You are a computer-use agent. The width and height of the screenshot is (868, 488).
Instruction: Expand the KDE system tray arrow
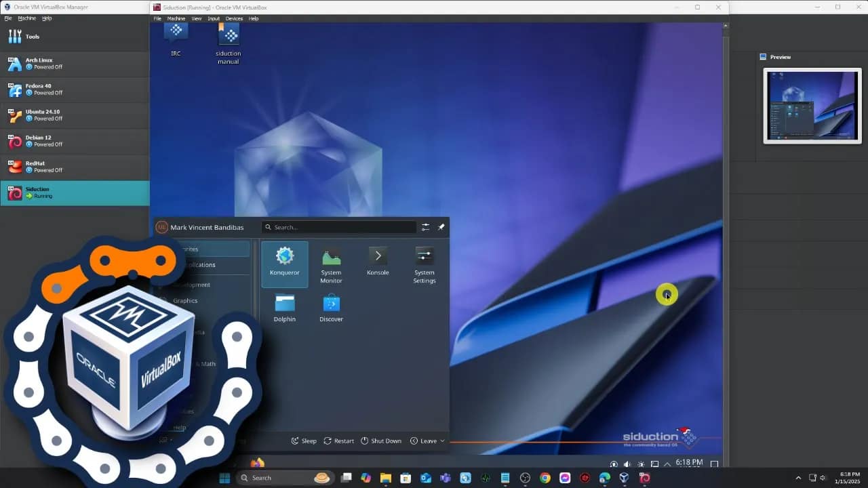coord(667,464)
